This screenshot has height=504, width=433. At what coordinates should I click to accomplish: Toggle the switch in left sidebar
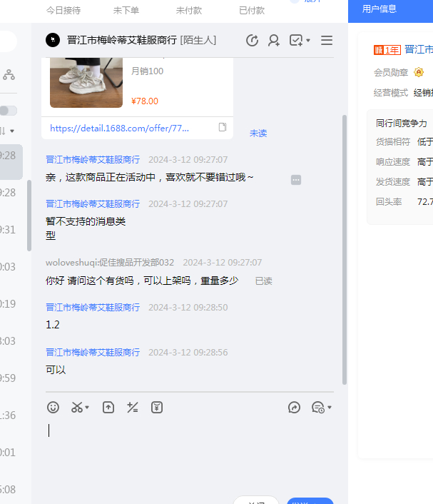(x=9, y=111)
